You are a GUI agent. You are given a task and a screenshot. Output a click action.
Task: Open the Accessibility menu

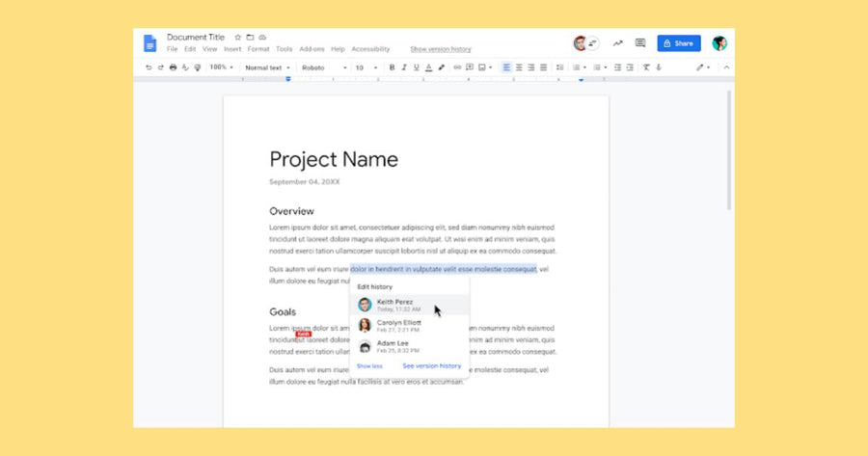pyautogui.click(x=370, y=49)
